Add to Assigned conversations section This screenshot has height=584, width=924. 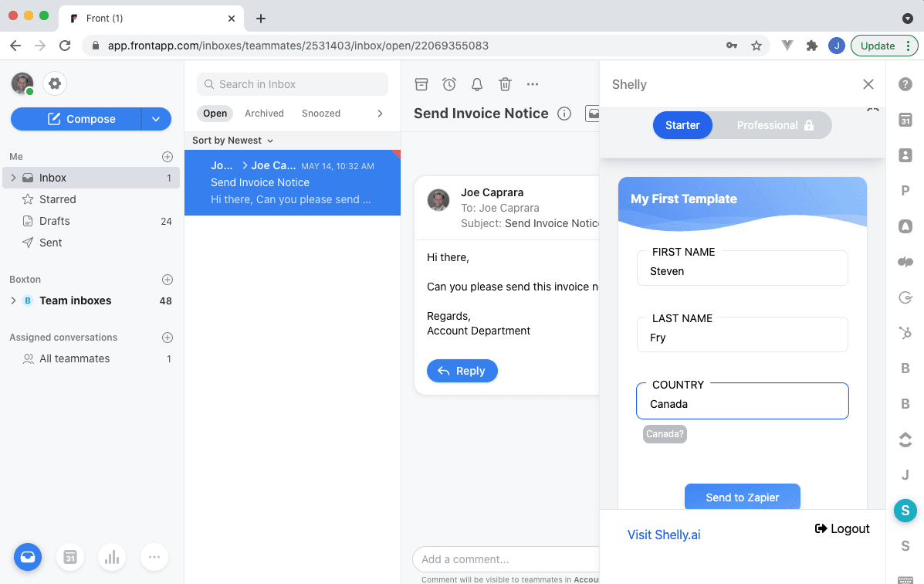pyautogui.click(x=168, y=338)
